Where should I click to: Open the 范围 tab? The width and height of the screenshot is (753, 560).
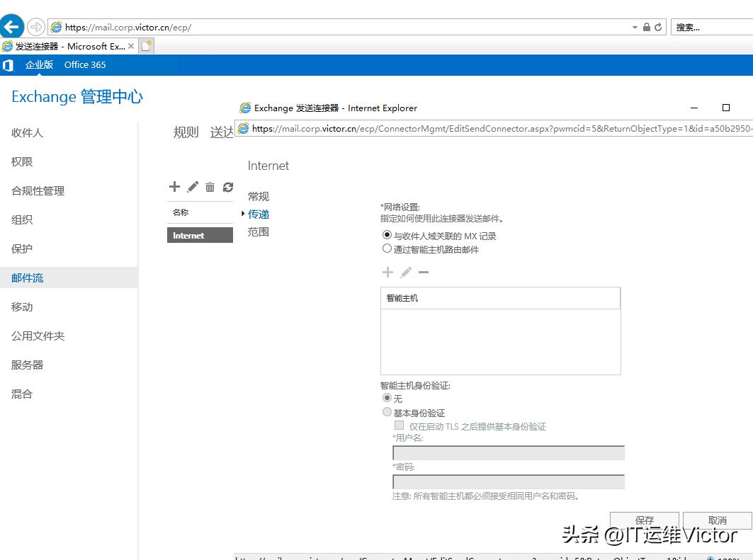tap(258, 232)
